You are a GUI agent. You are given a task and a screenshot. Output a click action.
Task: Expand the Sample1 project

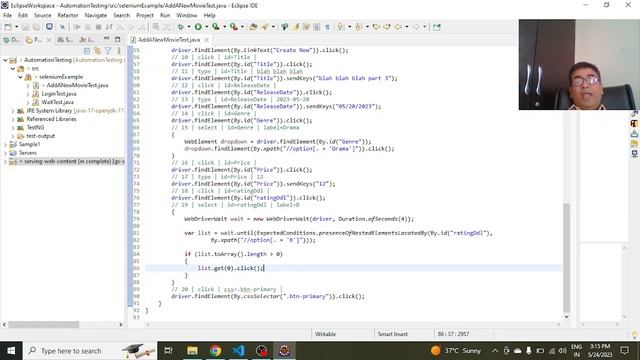[x=5, y=144]
